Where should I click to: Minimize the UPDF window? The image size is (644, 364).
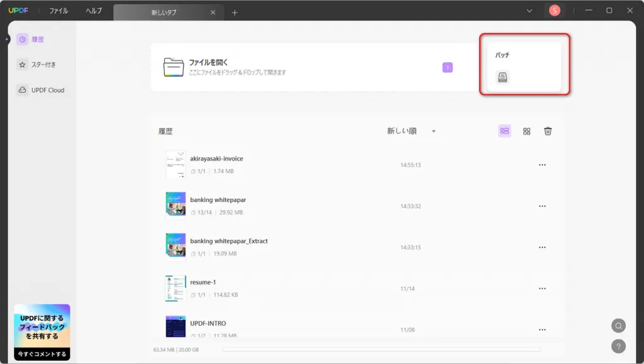[589, 10]
